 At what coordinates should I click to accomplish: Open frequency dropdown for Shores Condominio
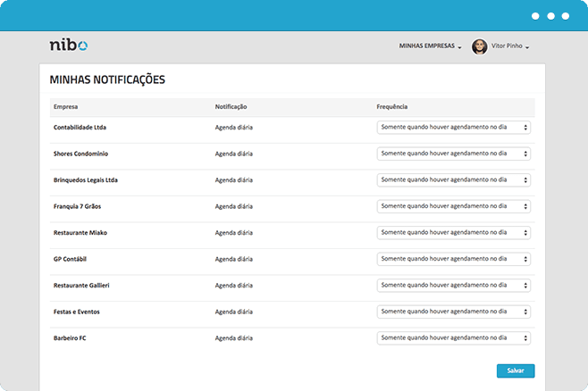(454, 154)
